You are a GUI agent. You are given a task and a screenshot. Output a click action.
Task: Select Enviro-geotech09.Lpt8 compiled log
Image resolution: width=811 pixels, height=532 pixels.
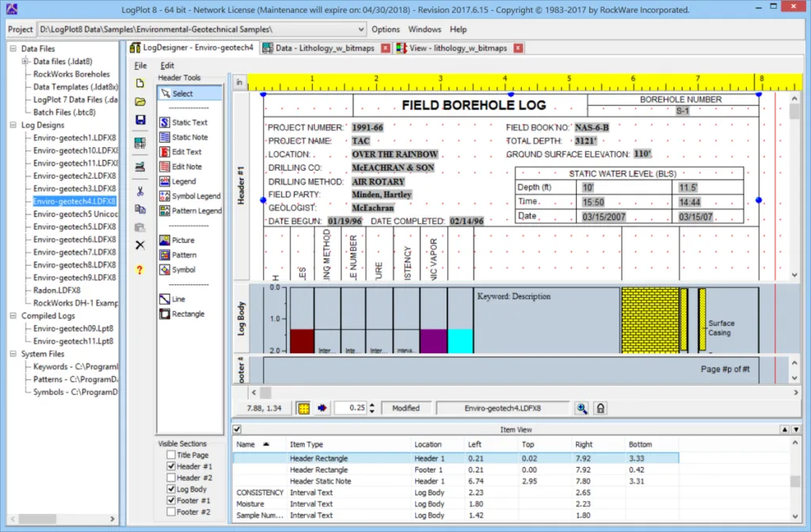click(x=73, y=329)
